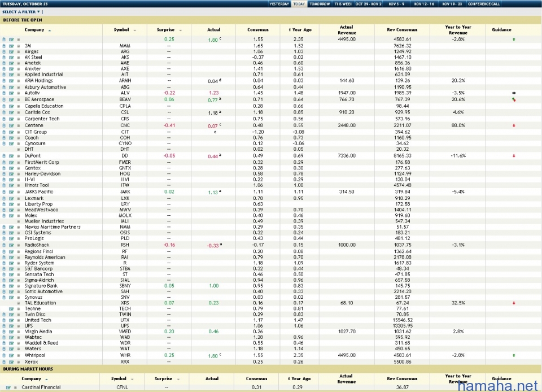Image resolution: width=542 pixels, height=392 pixels.
Task: Open the Tomorrow tab
Action: pos(320,4)
